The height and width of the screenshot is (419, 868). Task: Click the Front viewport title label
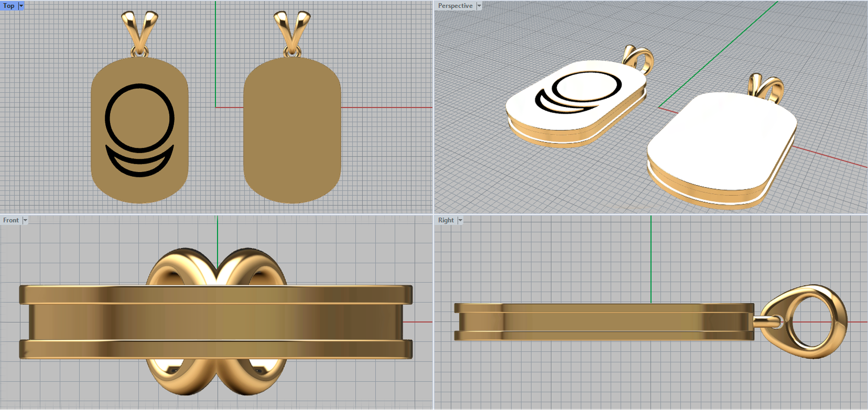pos(10,220)
